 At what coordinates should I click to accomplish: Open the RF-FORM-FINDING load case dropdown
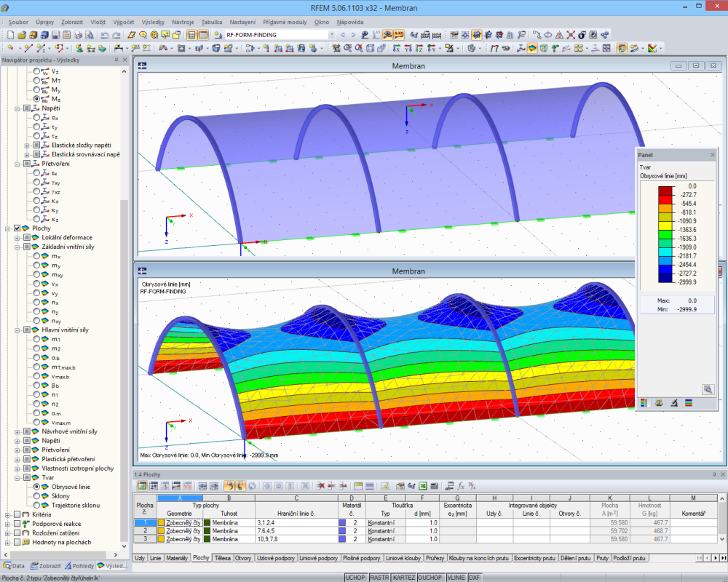coord(331,35)
